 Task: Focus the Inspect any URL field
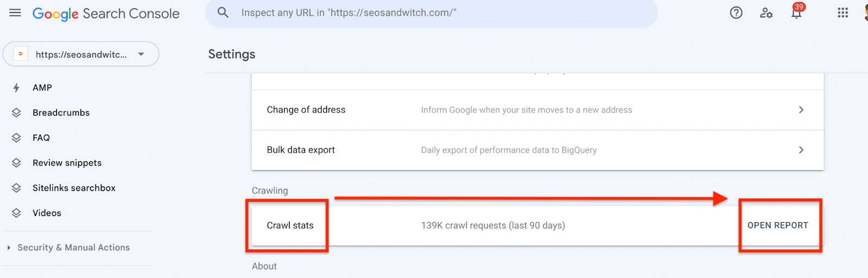tap(431, 13)
